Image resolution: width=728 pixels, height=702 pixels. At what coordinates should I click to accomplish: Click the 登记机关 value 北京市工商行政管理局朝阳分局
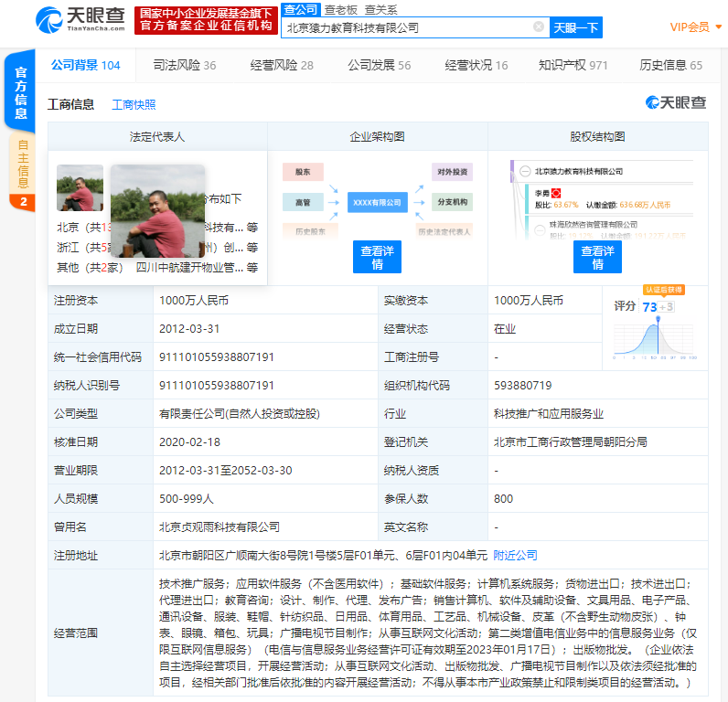pyautogui.click(x=570, y=441)
